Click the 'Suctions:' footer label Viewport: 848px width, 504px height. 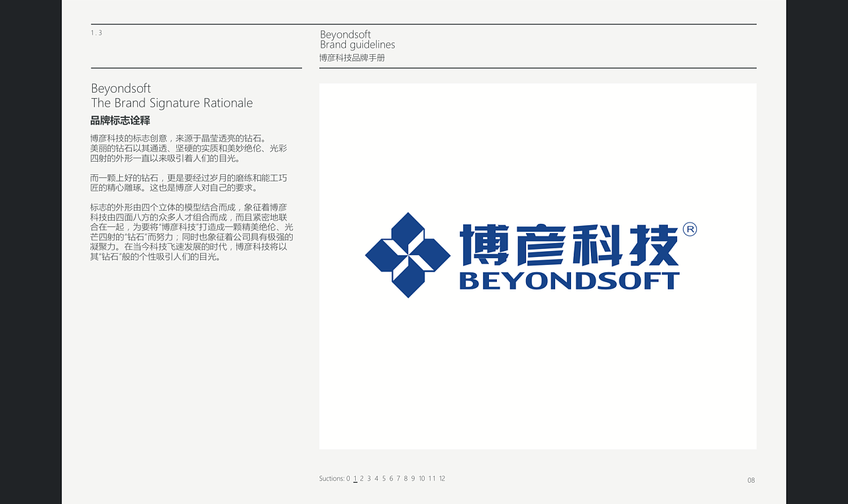pos(331,478)
